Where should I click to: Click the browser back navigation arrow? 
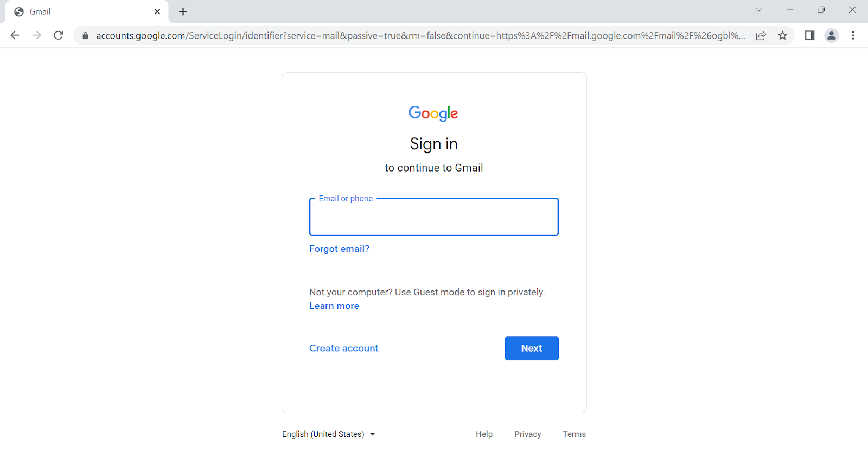[15, 35]
